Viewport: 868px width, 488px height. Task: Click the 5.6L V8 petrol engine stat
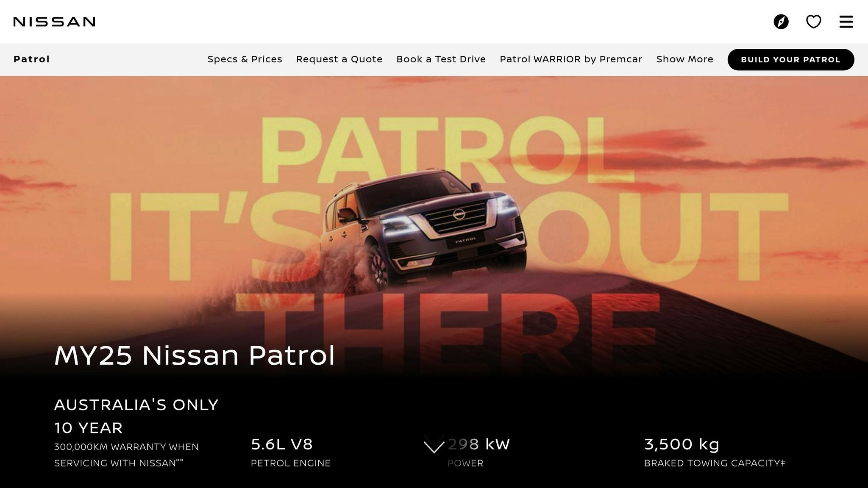point(291,452)
